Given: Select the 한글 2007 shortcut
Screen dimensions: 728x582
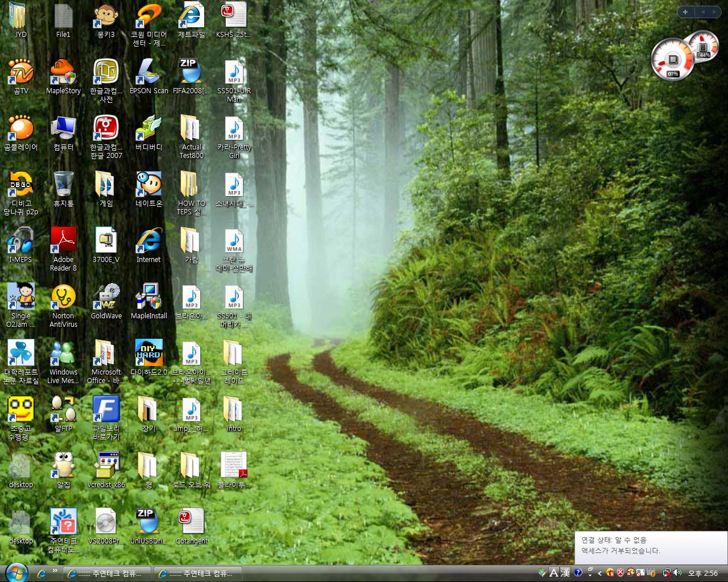Looking at the screenshot, I should 106,136.
